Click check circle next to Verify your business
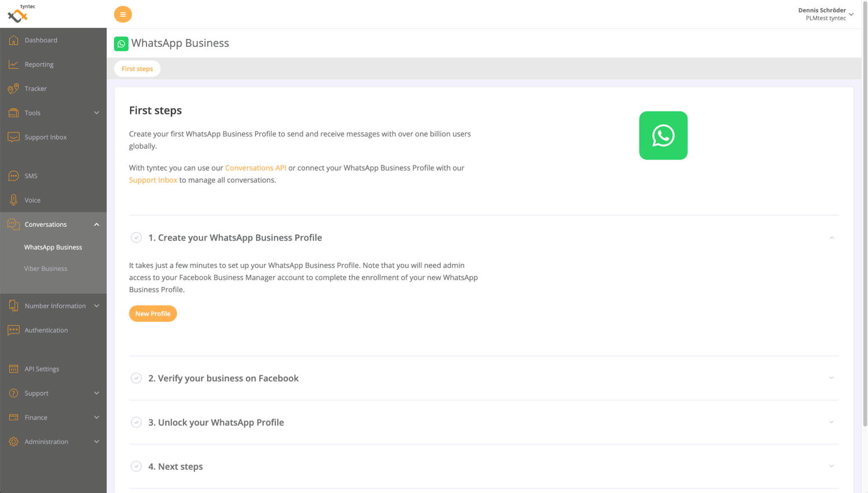The image size is (868, 493). click(136, 378)
